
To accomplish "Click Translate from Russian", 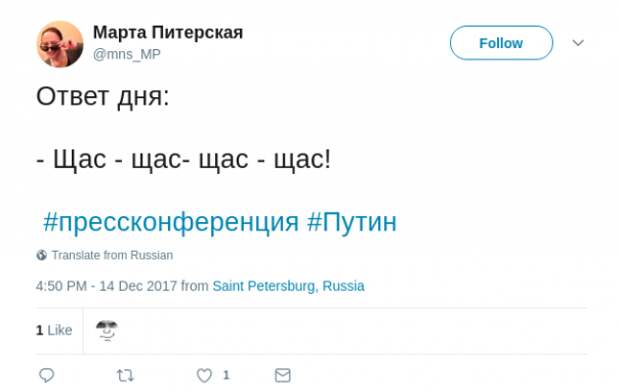I will click(112, 255).
